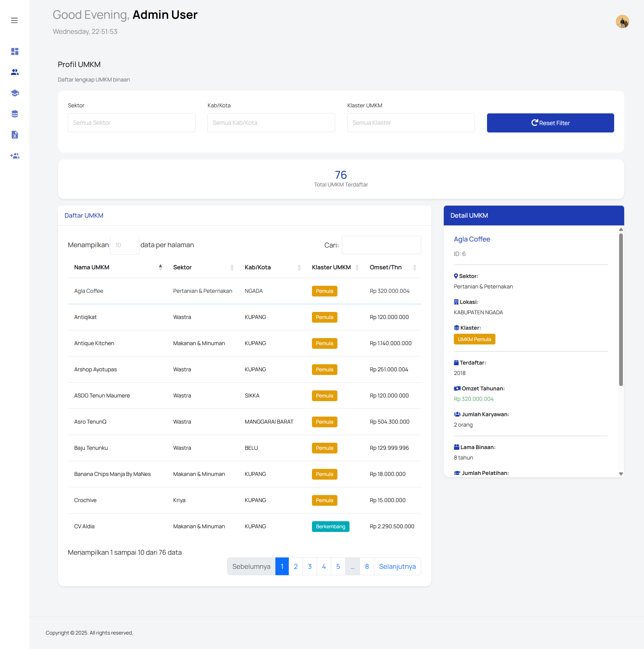Viewport: 644px width, 649px height.
Task: Focus the Cari search input field
Action: (x=381, y=245)
